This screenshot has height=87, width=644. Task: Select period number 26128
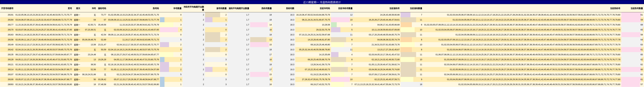[11, 60]
